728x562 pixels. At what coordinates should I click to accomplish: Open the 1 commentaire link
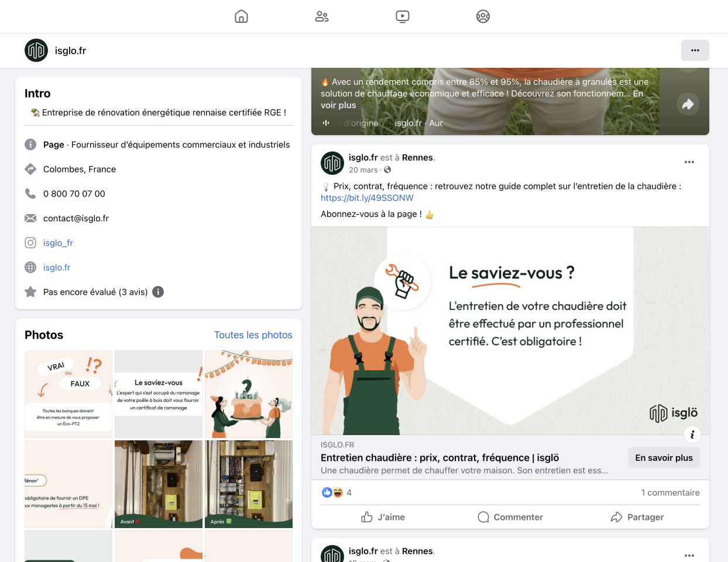coord(671,492)
